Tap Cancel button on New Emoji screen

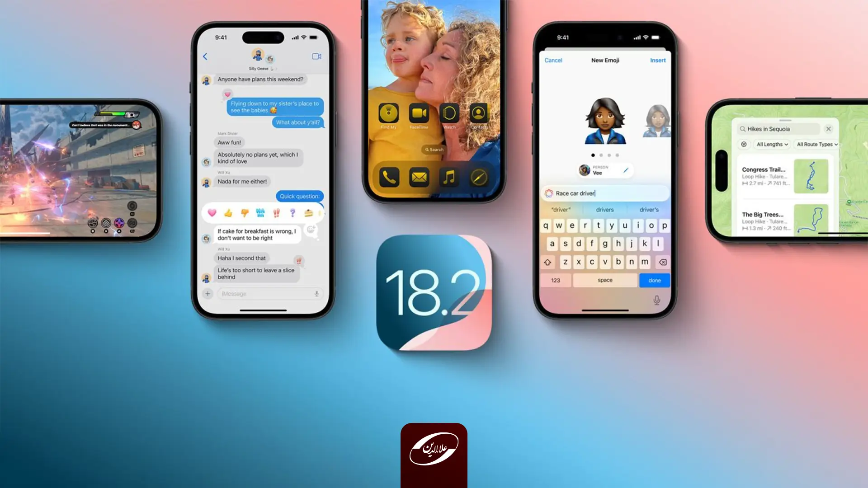[552, 60]
